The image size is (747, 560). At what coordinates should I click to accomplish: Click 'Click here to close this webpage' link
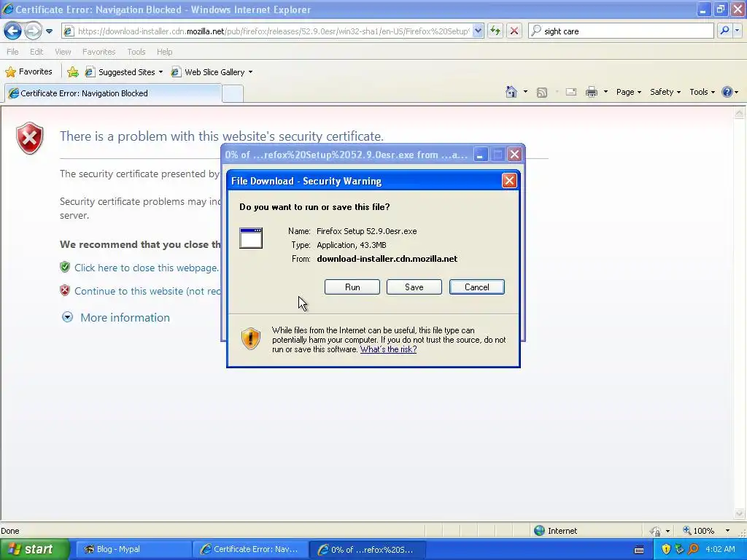(147, 268)
